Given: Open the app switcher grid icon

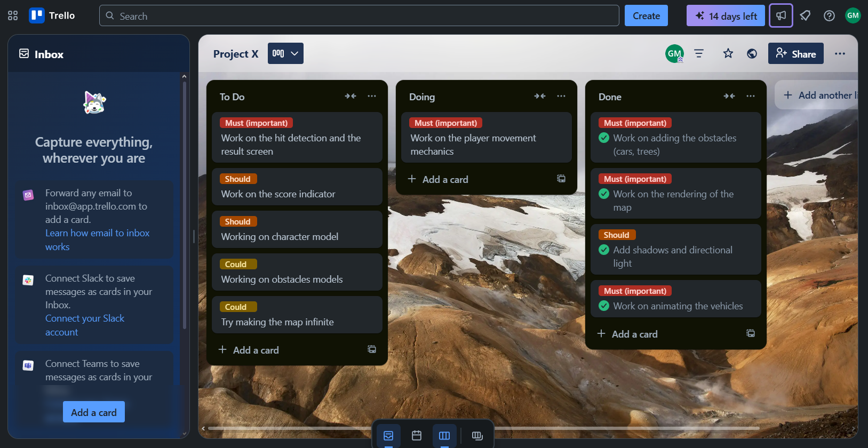Looking at the screenshot, I should [x=13, y=16].
